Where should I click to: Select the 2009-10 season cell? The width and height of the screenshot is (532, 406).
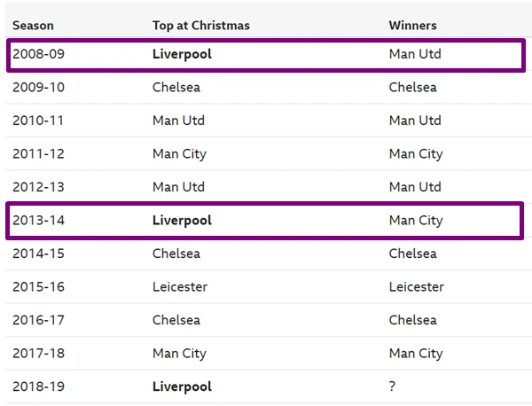[38, 88]
